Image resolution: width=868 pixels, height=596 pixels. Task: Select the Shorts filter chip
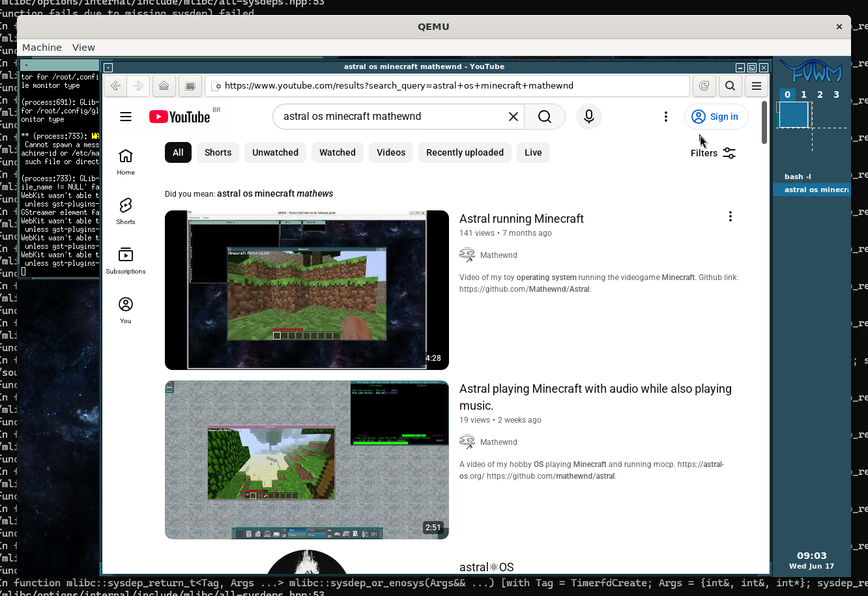218,152
